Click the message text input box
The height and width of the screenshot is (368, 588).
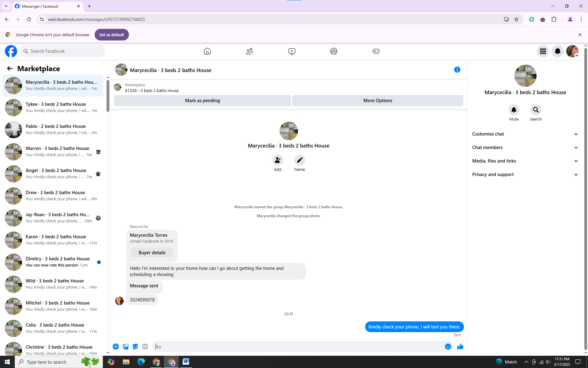[x=299, y=347]
